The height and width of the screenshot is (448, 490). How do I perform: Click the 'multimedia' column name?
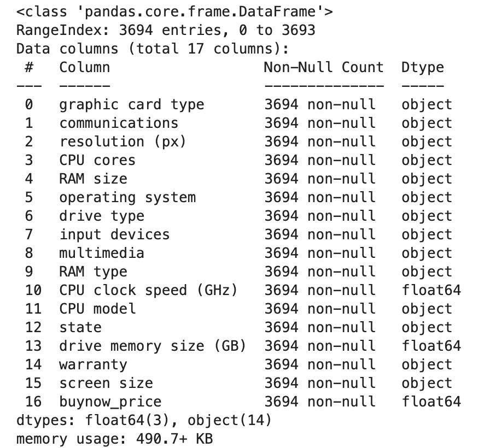click(x=102, y=254)
